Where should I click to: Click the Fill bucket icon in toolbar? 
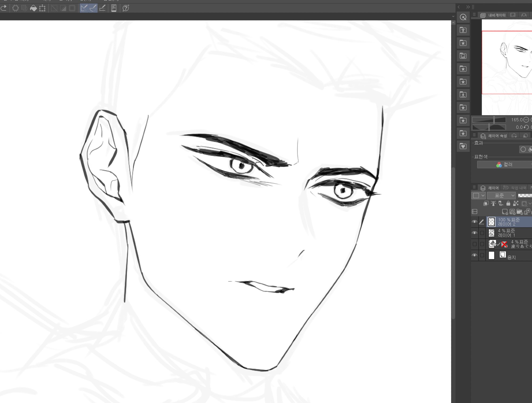pos(33,8)
